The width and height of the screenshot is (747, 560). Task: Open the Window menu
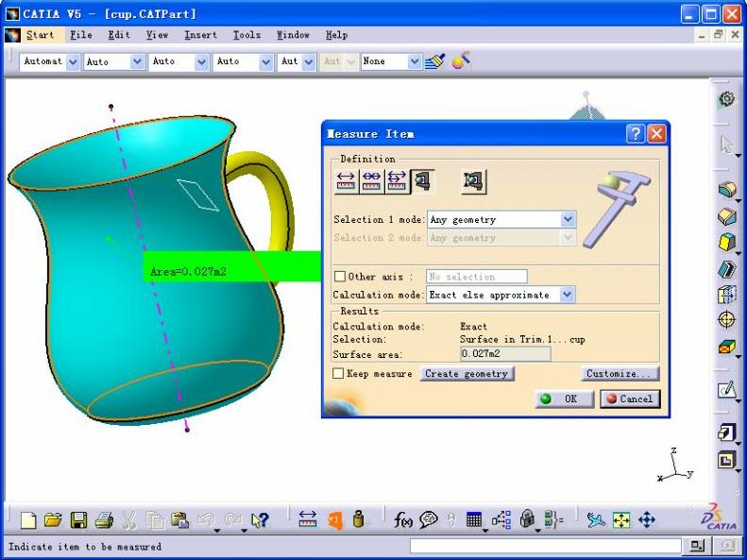pyautogui.click(x=293, y=35)
